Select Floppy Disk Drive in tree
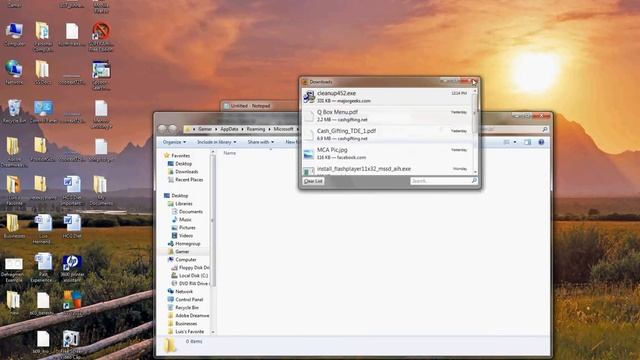The width and height of the screenshot is (640, 360). (x=190, y=267)
